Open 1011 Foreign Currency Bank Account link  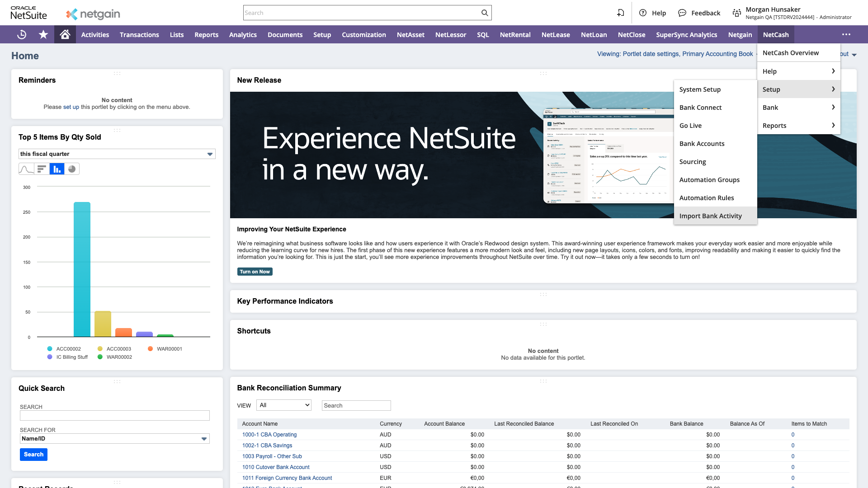point(287,478)
